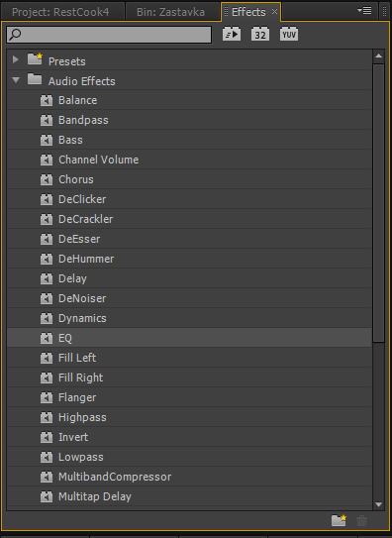Collapse the Audio Effects folder arrow

(x=16, y=80)
